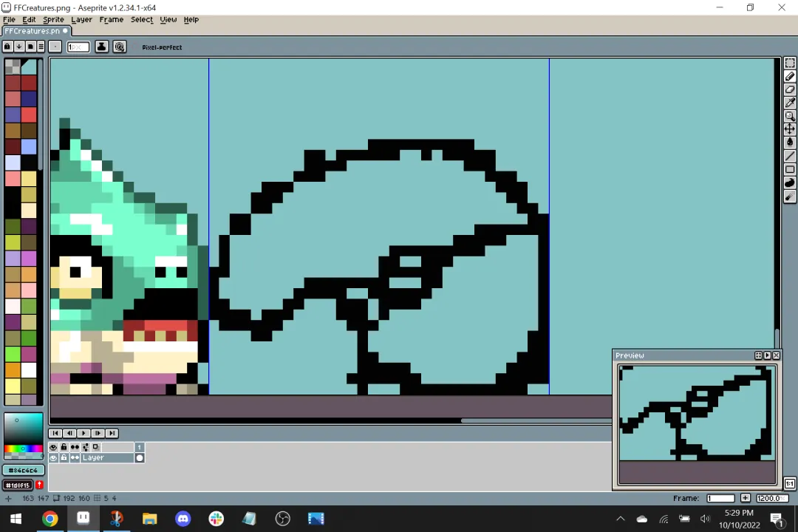This screenshot has width=798, height=532.
Task: Select the Paint Bucket tool
Action: 789,143
